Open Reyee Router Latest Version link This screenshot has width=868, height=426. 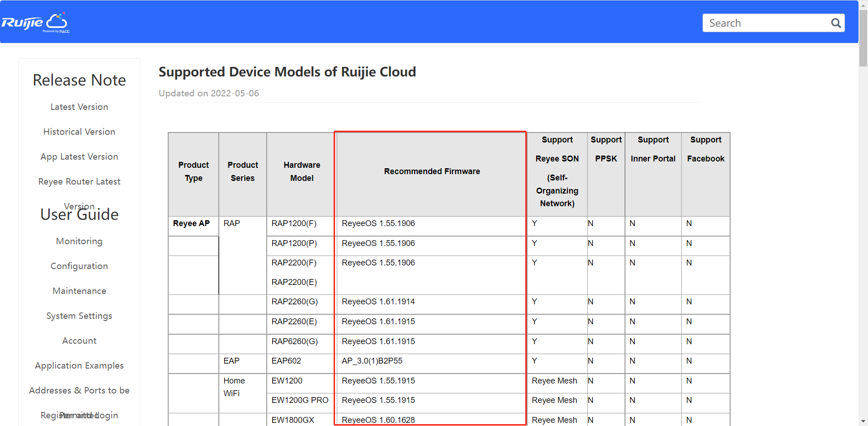tap(79, 182)
